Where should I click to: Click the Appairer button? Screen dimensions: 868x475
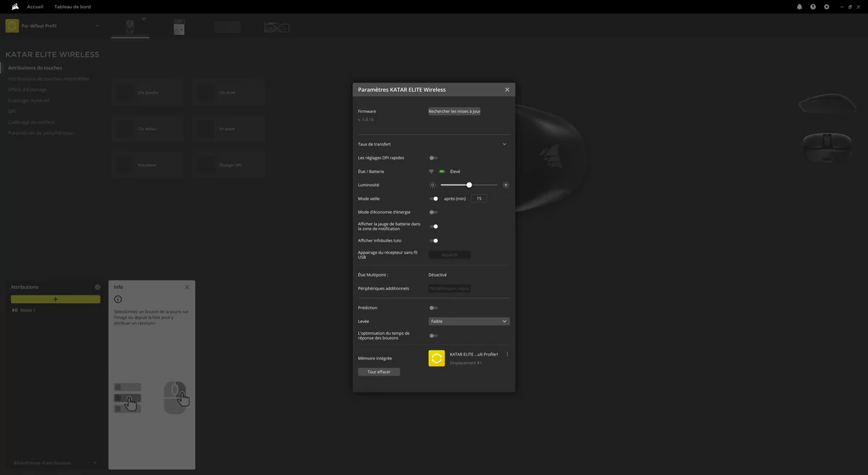[449, 255]
